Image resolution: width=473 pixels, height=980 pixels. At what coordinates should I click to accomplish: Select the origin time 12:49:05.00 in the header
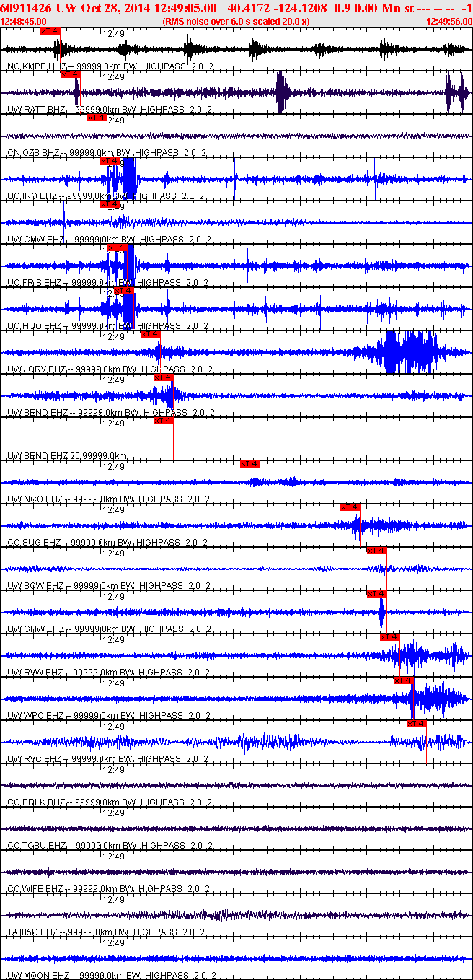pos(184,8)
